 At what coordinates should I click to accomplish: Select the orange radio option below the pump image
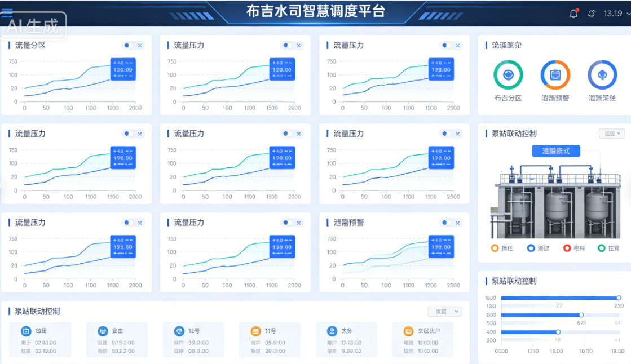(x=495, y=248)
